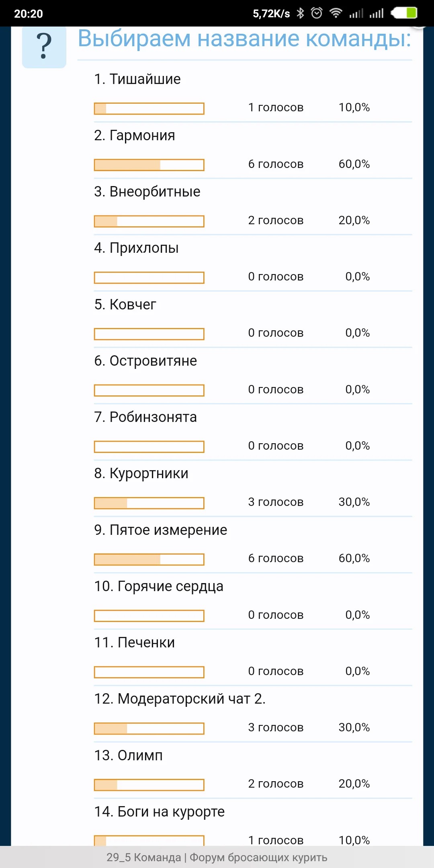This screenshot has width=434, height=868.
Task: Tap the second cellular signal bars icon
Action: tap(377, 14)
